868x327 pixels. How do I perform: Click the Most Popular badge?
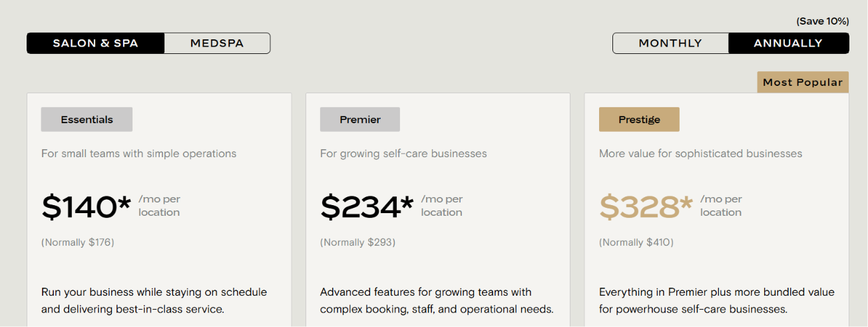803,83
